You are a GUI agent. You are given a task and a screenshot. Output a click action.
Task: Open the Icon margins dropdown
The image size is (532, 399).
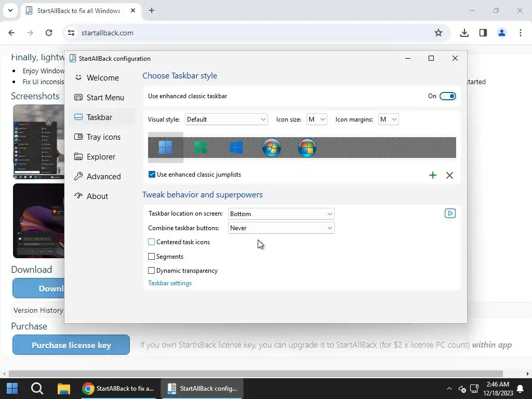click(389, 119)
